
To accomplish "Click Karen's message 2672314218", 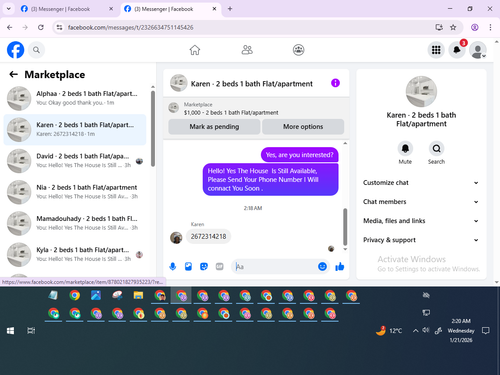I will click(x=208, y=237).
